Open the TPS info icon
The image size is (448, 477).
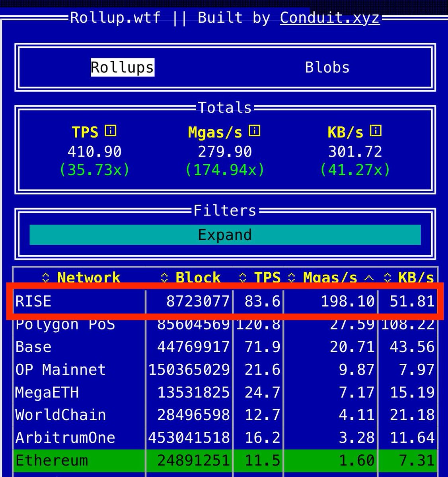tap(111, 131)
